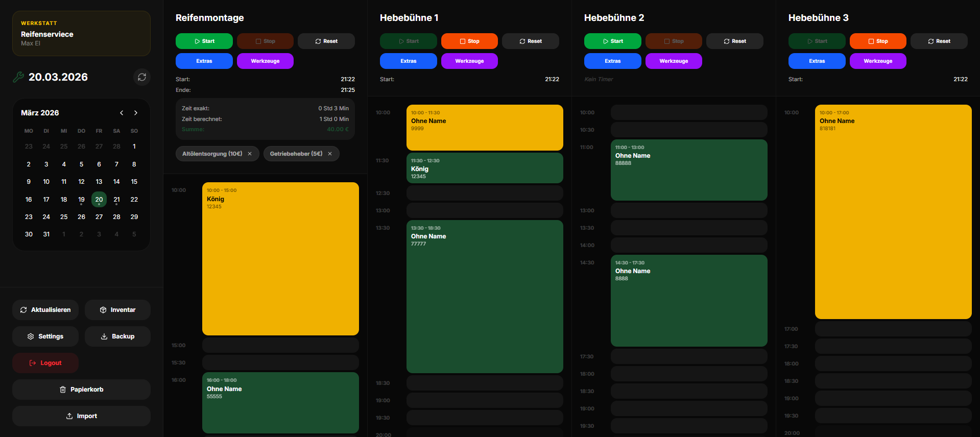980x437 pixels.
Task: Log out using the Logout button
Action: pyautogui.click(x=45, y=363)
